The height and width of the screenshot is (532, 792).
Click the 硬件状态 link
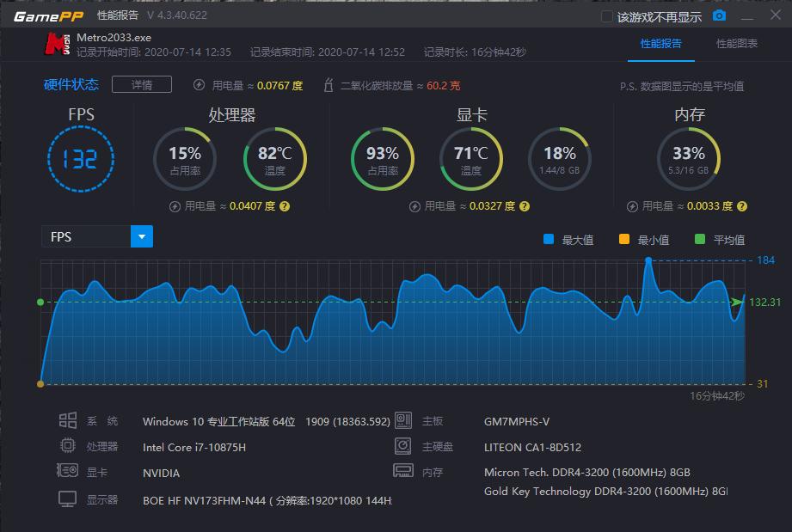pyautogui.click(x=72, y=84)
